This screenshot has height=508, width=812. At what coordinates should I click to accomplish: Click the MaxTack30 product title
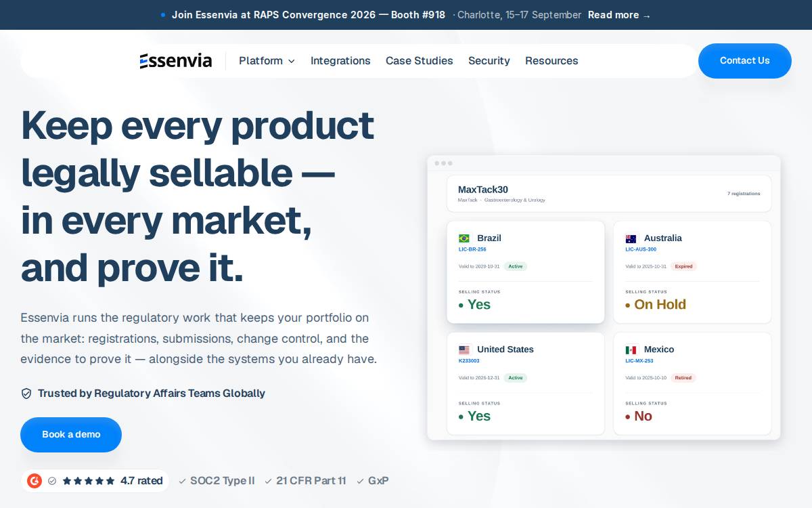pyautogui.click(x=483, y=190)
